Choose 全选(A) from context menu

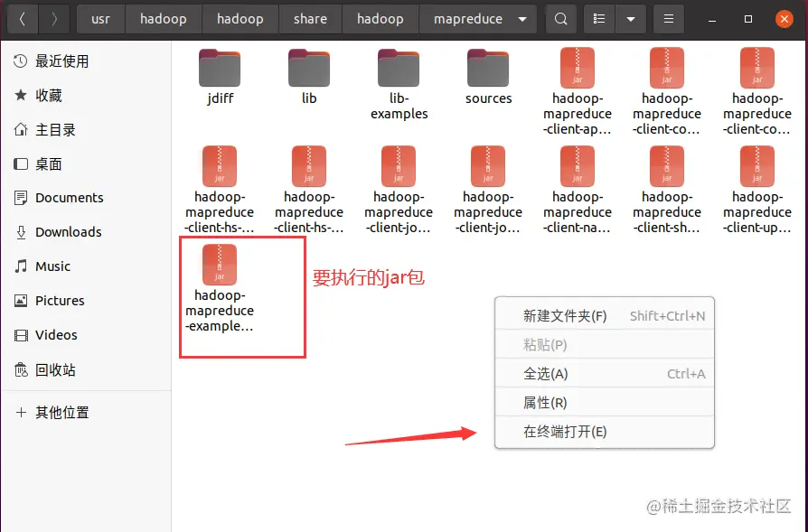tap(605, 373)
